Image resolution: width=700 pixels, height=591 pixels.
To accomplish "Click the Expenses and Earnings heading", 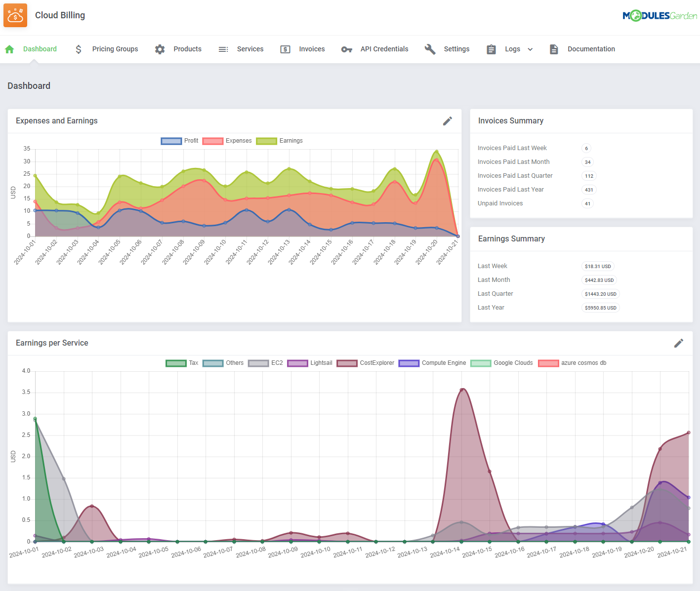I will (57, 121).
